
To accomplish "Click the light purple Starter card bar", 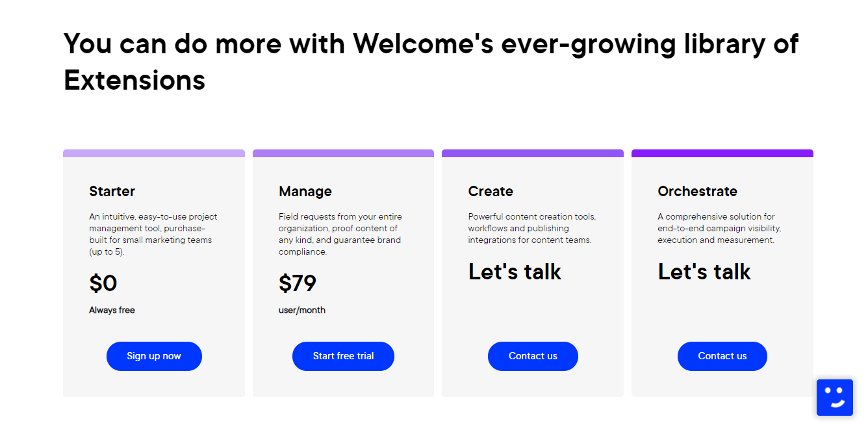I will tap(154, 153).
